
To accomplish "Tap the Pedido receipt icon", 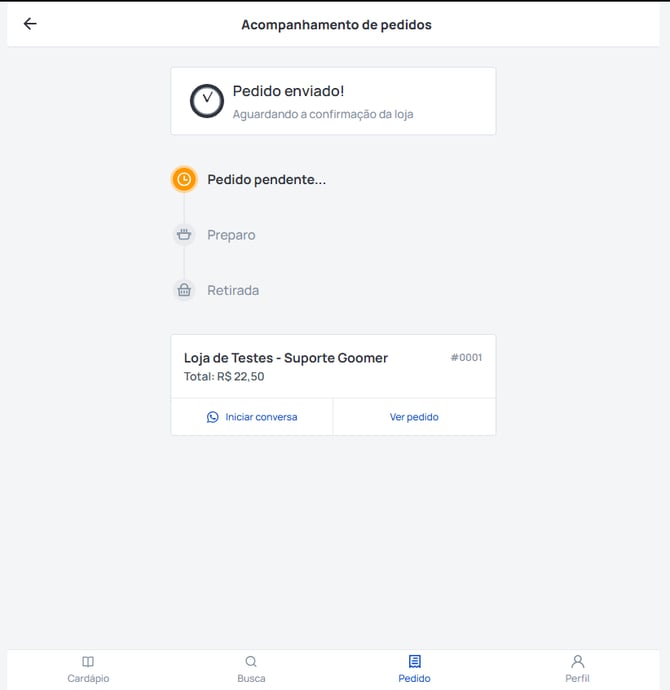I will (414, 662).
